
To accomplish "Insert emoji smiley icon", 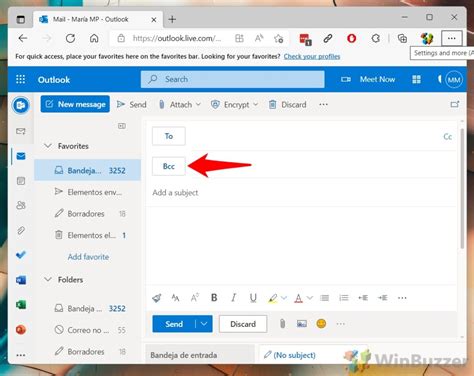I will click(x=321, y=324).
